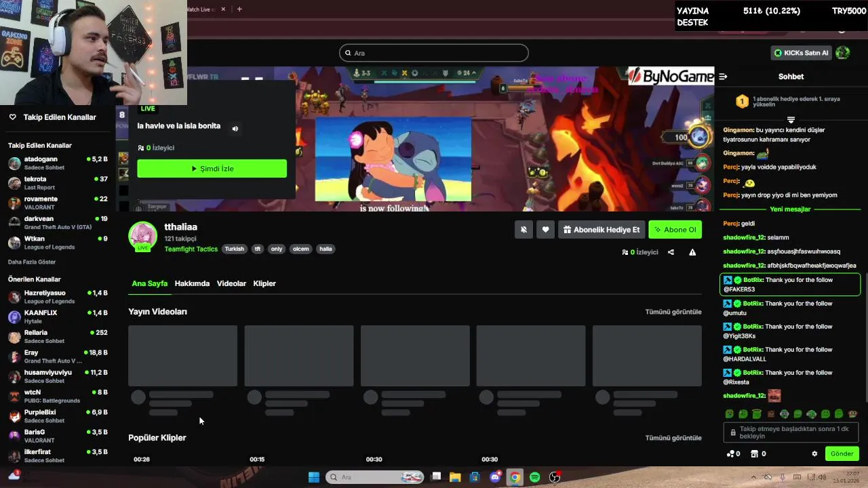Select the Ana Sayfa tab

(x=149, y=283)
